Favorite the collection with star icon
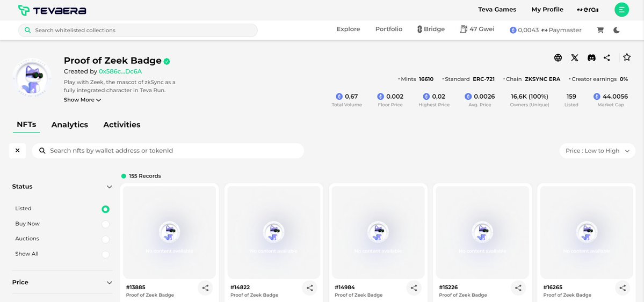Screen dimensions: 644x302 tap(627, 57)
